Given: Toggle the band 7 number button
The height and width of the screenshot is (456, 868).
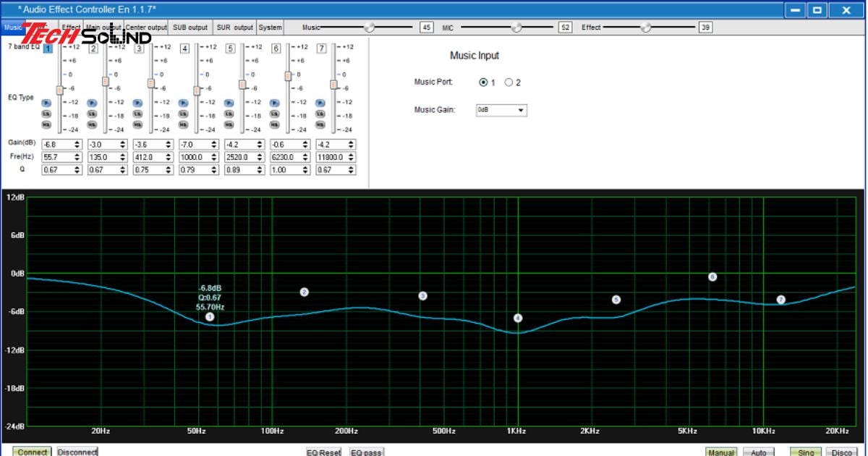Looking at the screenshot, I should click(x=322, y=48).
